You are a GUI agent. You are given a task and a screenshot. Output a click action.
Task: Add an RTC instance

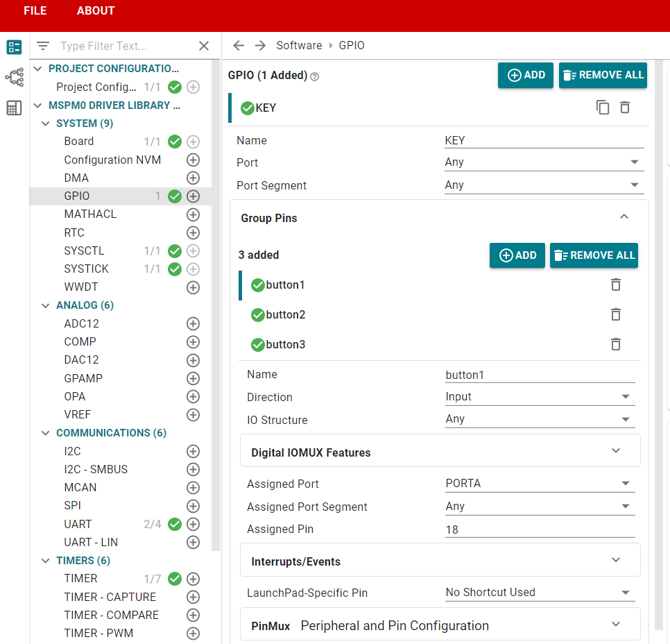pyautogui.click(x=193, y=232)
